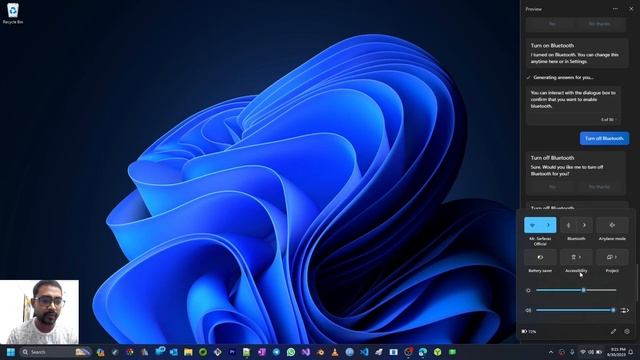
Task: Open VLC media player from the taskbar
Action: tap(335, 352)
